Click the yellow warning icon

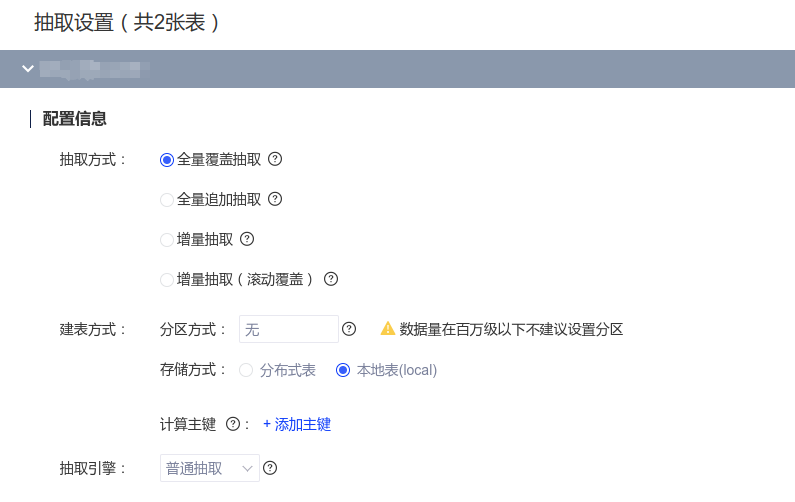[388, 329]
